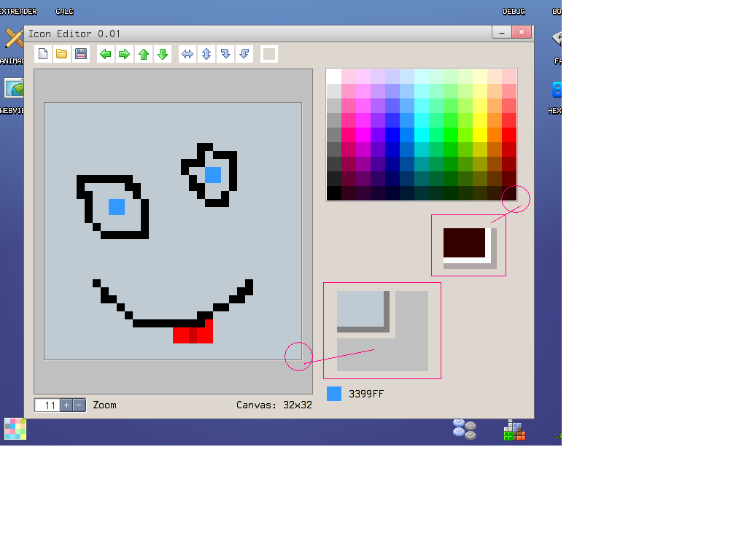Pick pure red from the color palette
The image size is (747, 560).
point(508,135)
